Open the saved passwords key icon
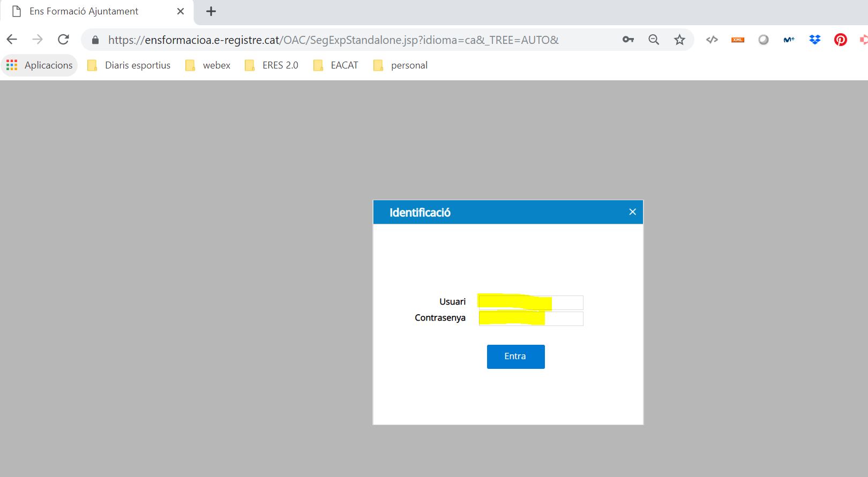The width and height of the screenshot is (868, 477). (628, 40)
